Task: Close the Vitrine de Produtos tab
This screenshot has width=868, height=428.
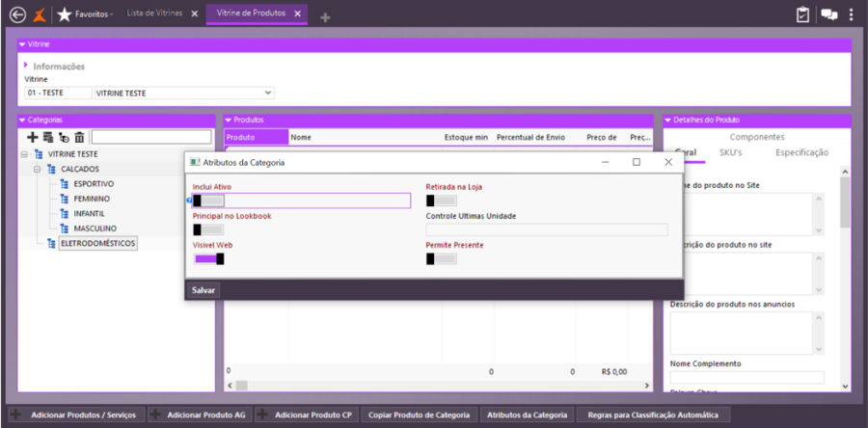Action: pyautogui.click(x=298, y=13)
